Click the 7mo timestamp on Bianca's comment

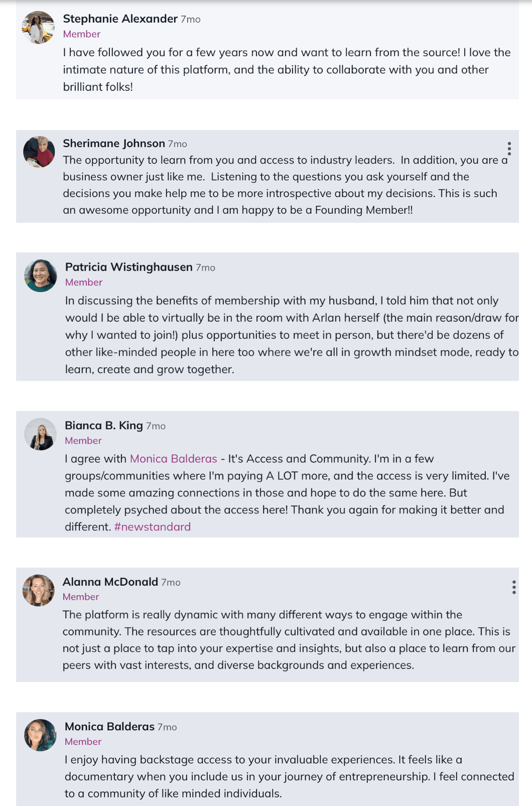point(156,426)
